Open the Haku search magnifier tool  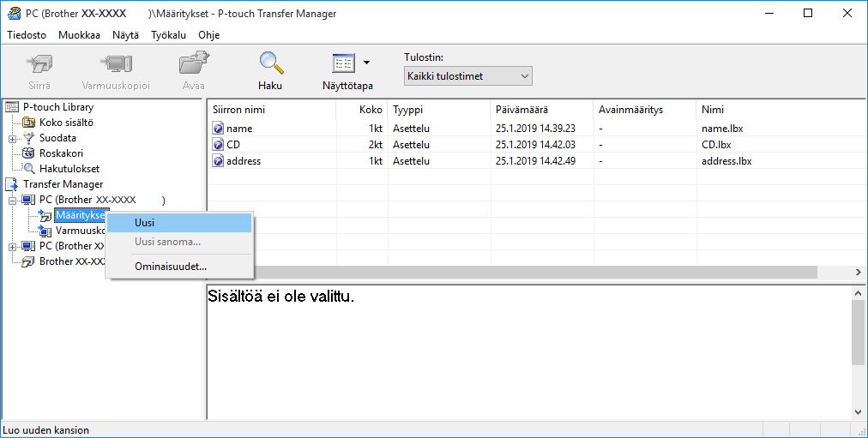[x=271, y=63]
